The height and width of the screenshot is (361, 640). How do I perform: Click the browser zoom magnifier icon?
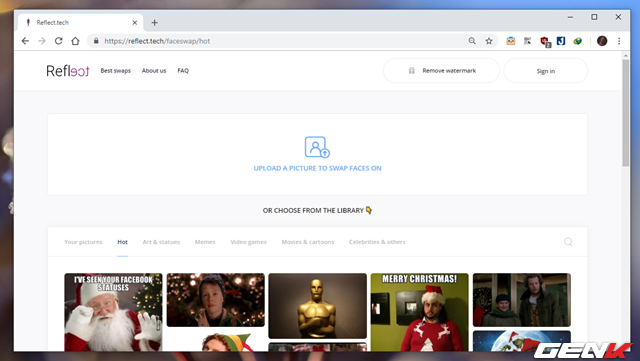click(x=472, y=41)
